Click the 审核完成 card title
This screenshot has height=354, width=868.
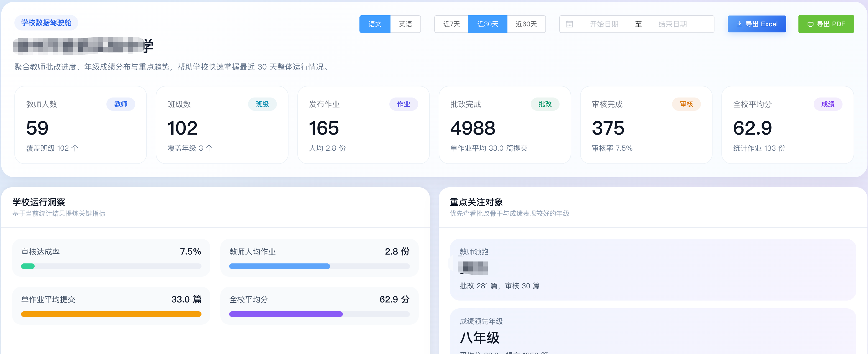(x=607, y=104)
